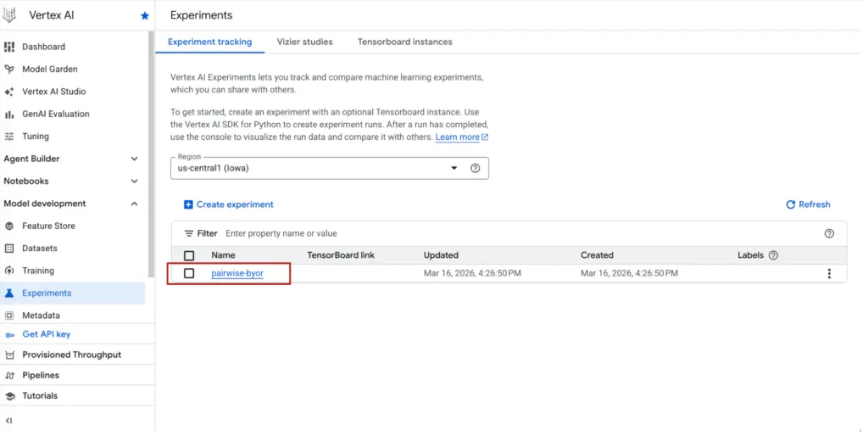Click the Refresh circular arrow icon
868x436 pixels.
[791, 204]
